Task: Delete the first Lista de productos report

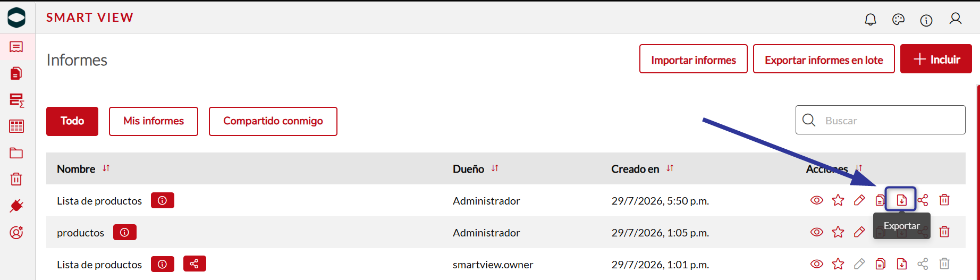Action: point(944,200)
